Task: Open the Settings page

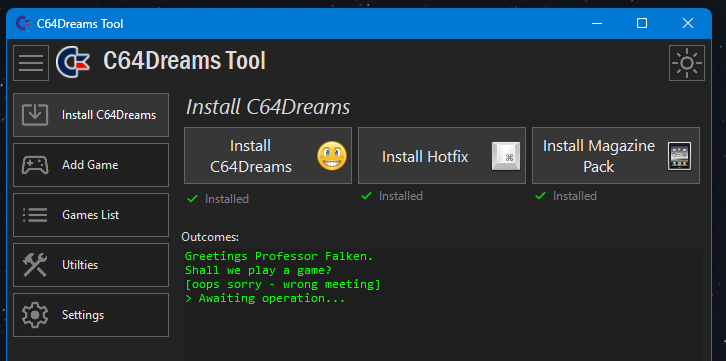Action: click(x=91, y=315)
